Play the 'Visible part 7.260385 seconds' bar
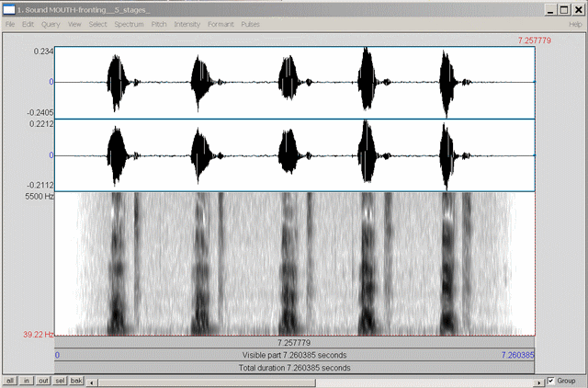 tap(296, 354)
